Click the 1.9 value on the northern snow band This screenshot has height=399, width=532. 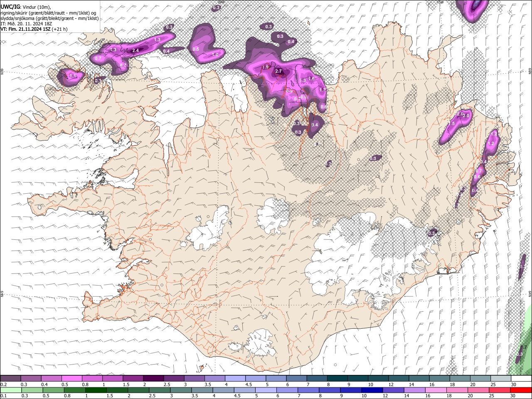pyautogui.click(x=266, y=66)
